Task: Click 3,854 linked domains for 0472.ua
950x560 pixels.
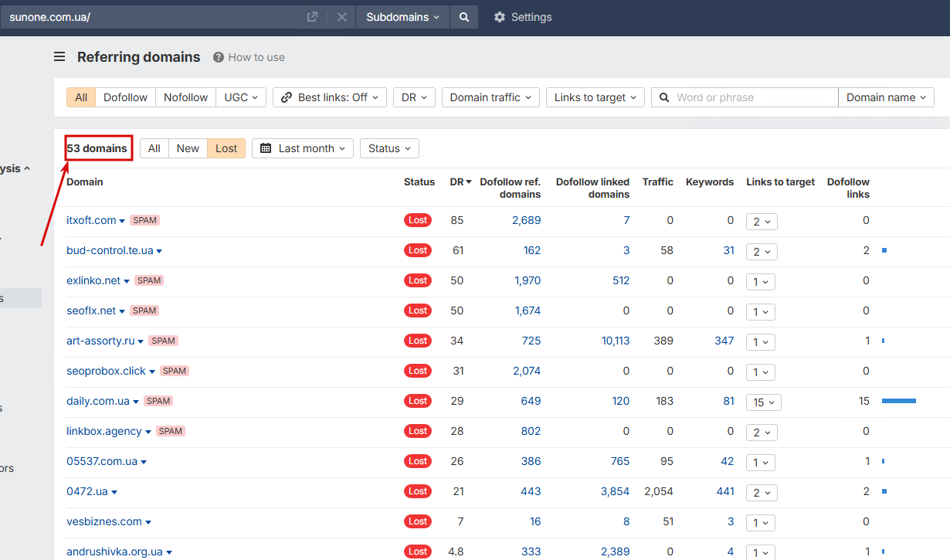Action: point(616,491)
